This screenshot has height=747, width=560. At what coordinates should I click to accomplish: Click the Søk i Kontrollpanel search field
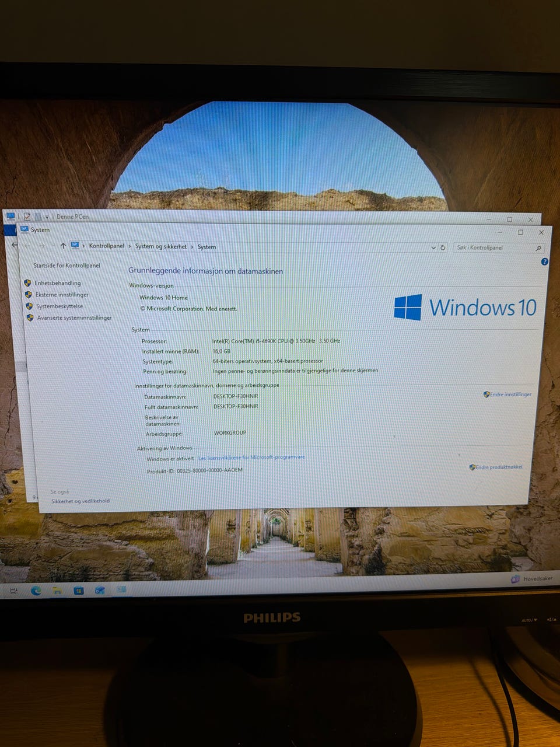pos(499,248)
